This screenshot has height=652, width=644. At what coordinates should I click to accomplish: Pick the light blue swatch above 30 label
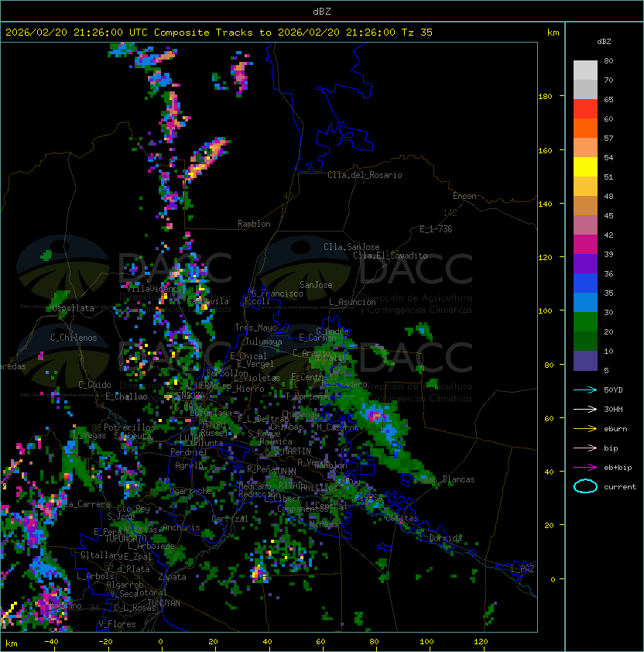(x=585, y=302)
